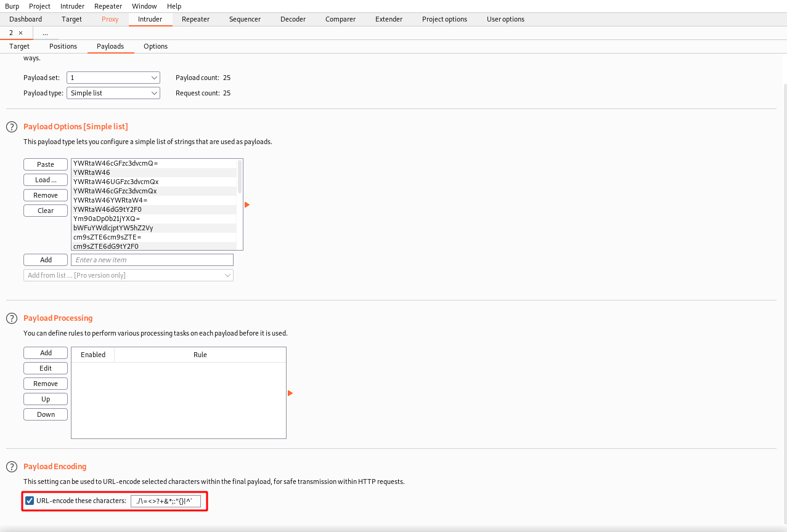The width and height of the screenshot is (787, 532).
Task: Click the Rule column header
Action: (x=200, y=355)
